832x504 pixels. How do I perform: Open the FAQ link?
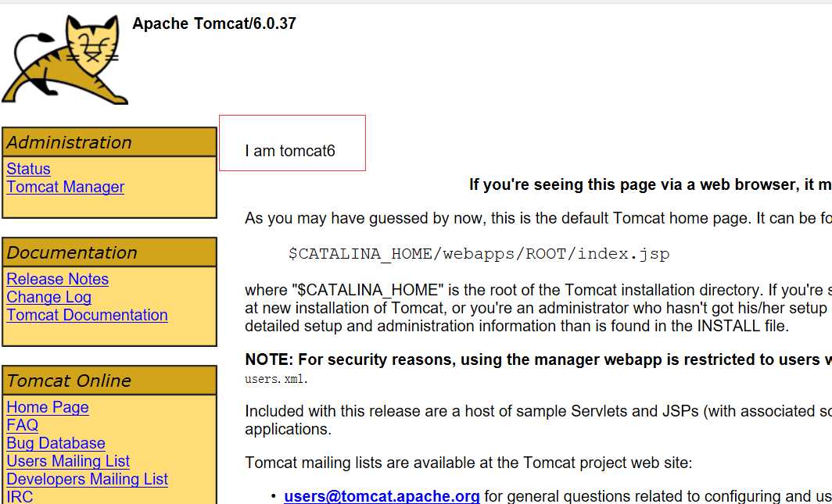pos(22,425)
